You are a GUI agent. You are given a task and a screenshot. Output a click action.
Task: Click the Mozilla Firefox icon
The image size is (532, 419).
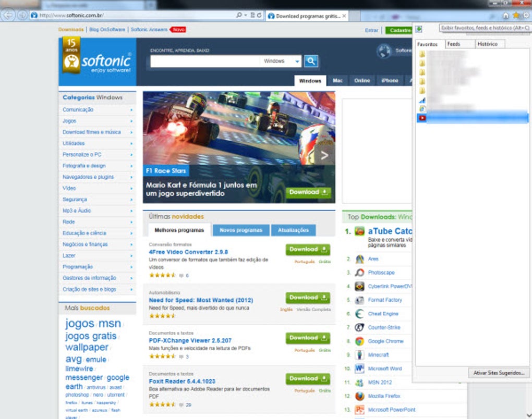360,396
